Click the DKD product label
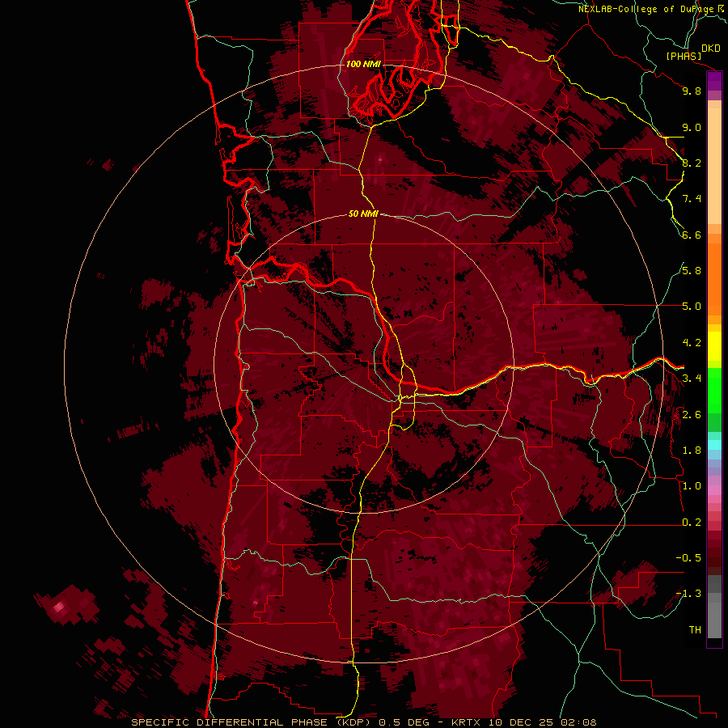This screenshot has height=728, width=728. tap(711, 49)
